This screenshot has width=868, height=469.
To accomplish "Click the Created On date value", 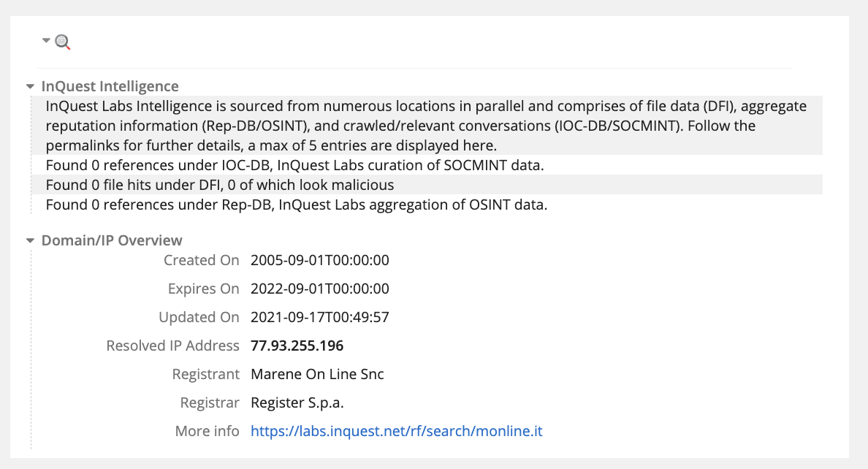I will pos(319,260).
